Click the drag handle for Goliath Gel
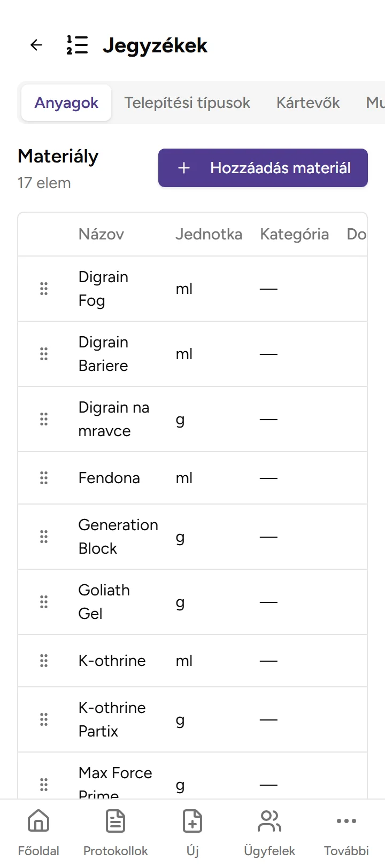The image size is (385, 868). [44, 602]
